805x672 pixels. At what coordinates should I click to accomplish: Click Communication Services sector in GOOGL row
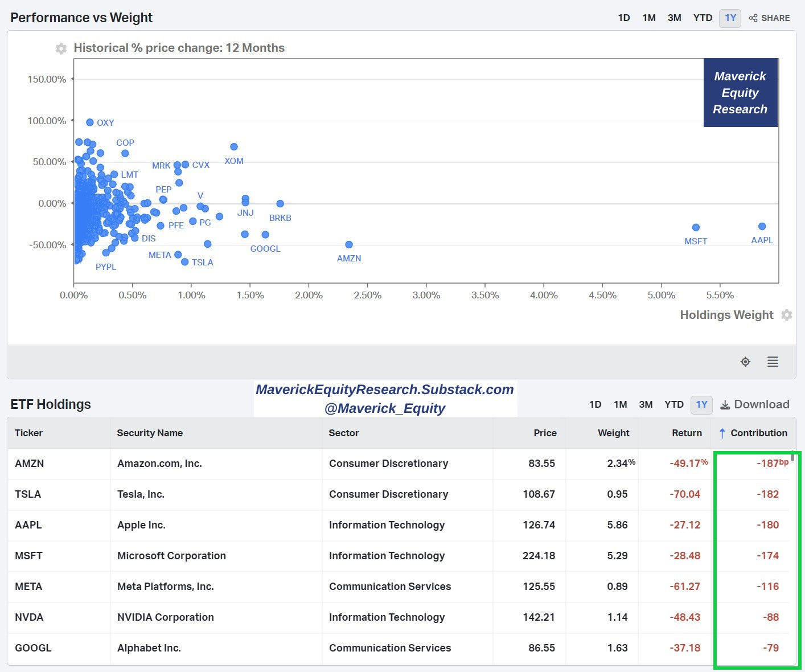[390, 648]
